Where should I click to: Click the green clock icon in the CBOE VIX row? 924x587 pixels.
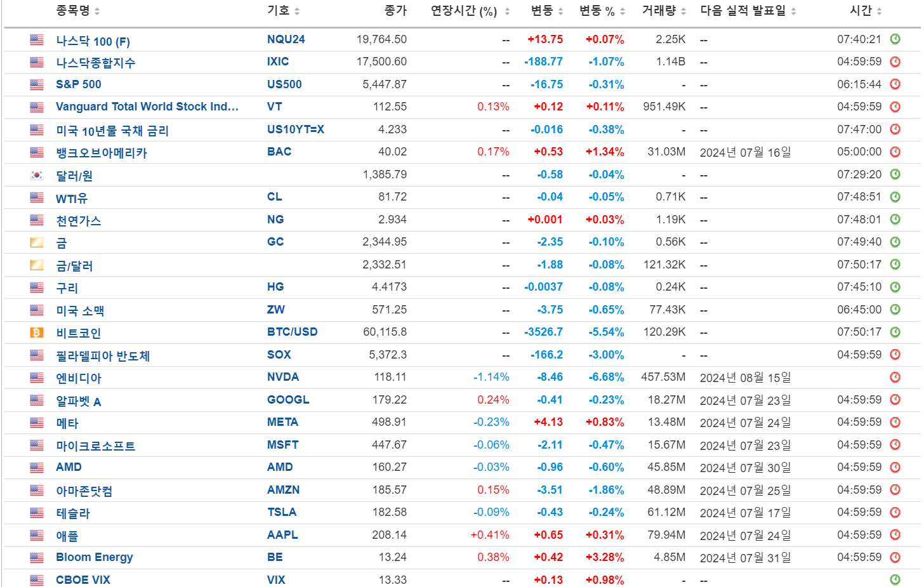895,579
